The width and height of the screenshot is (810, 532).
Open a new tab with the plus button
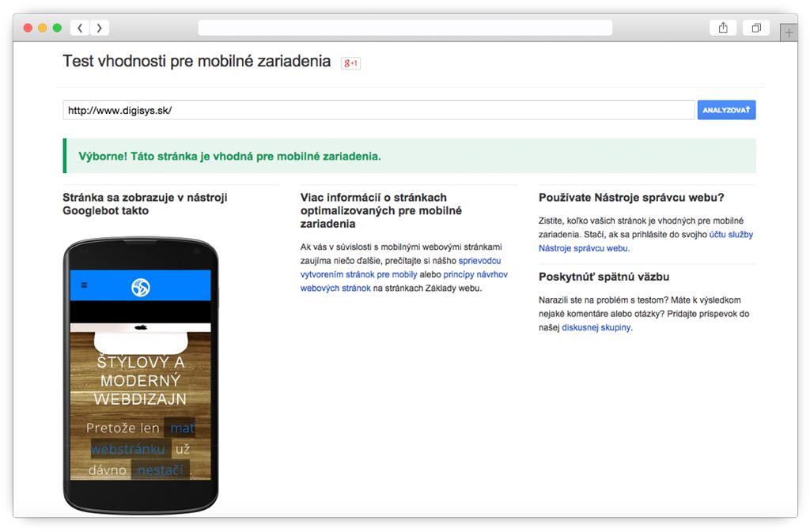point(789,33)
